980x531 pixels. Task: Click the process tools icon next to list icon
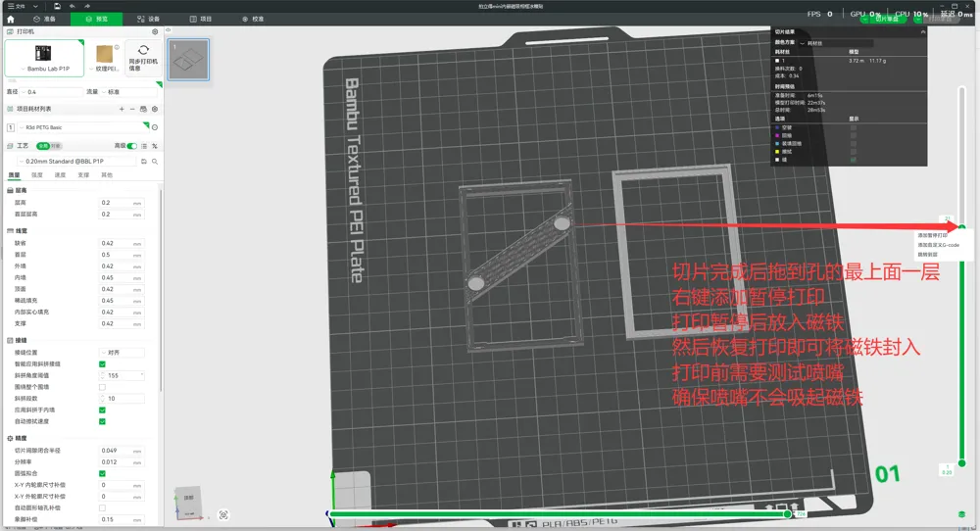coord(155,146)
